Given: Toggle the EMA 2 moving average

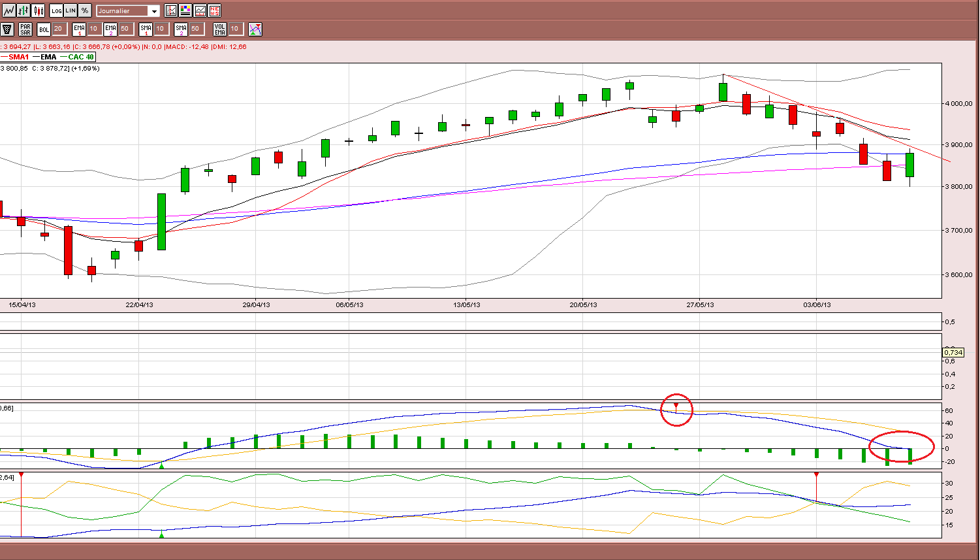Looking at the screenshot, I should coord(110,29).
